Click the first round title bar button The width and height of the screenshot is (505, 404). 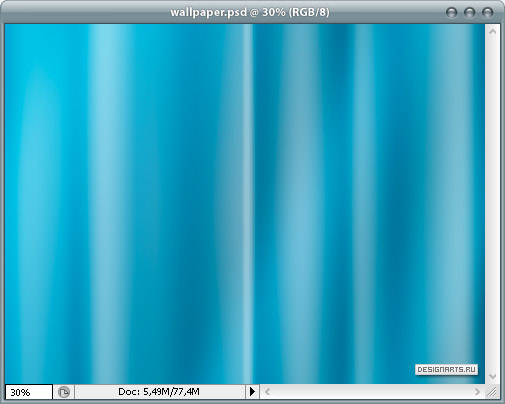point(452,13)
